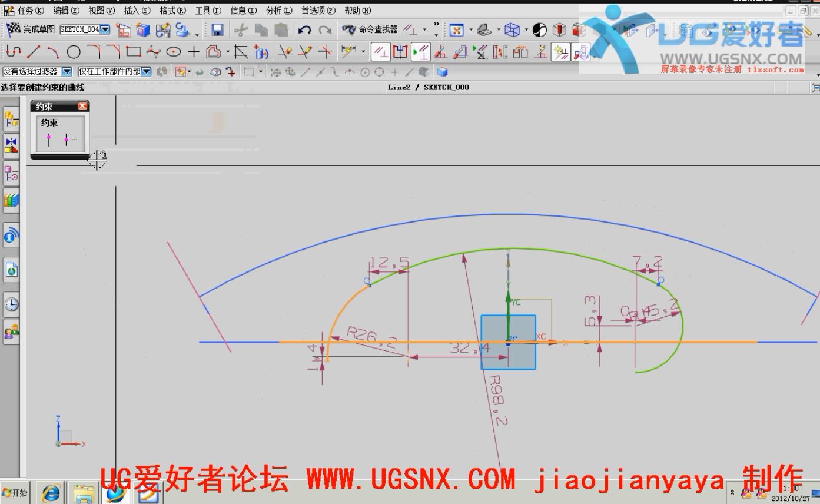Open the 格式 (Format) menu
Image resolution: width=820 pixels, height=504 pixels.
point(172,11)
